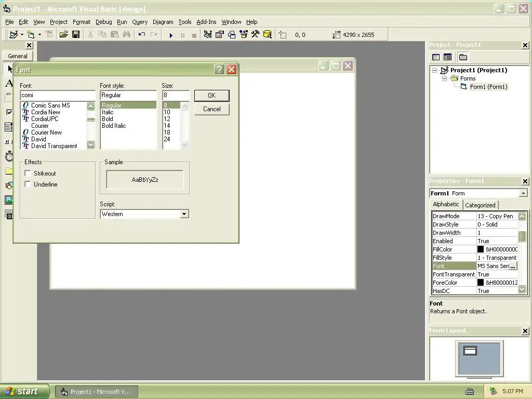Open the Add Project dropdown arrow
This screenshot has width=532, height=399.
pos(22,35)
